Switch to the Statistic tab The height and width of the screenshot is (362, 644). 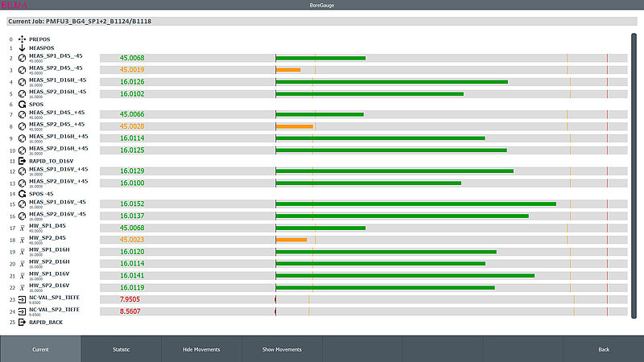click(x=121, y=349)
